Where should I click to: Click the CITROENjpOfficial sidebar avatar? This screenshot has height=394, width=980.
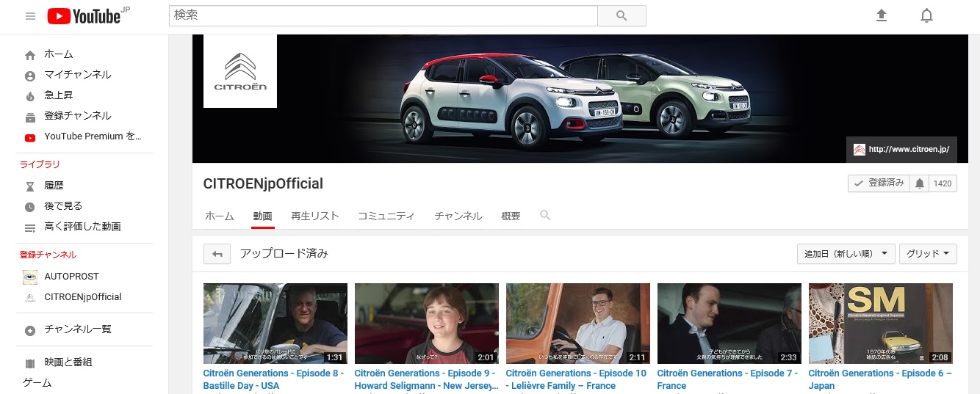[30, 297]
